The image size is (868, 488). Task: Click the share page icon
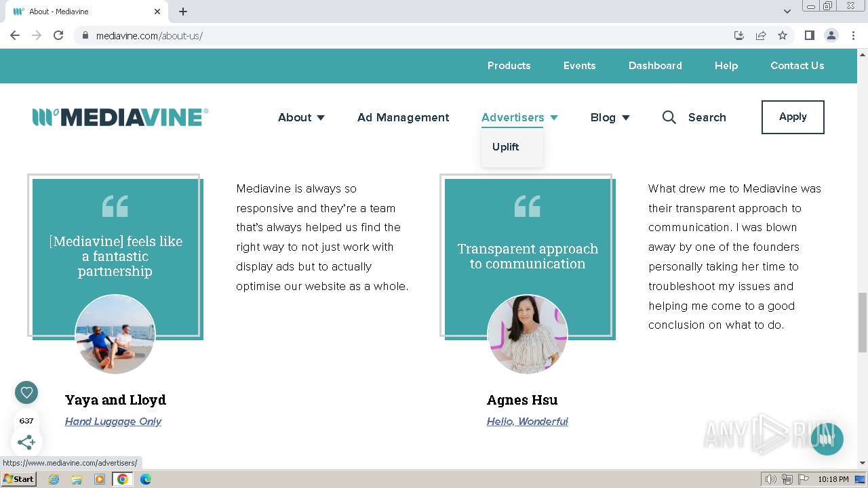(x=761, y=35)
